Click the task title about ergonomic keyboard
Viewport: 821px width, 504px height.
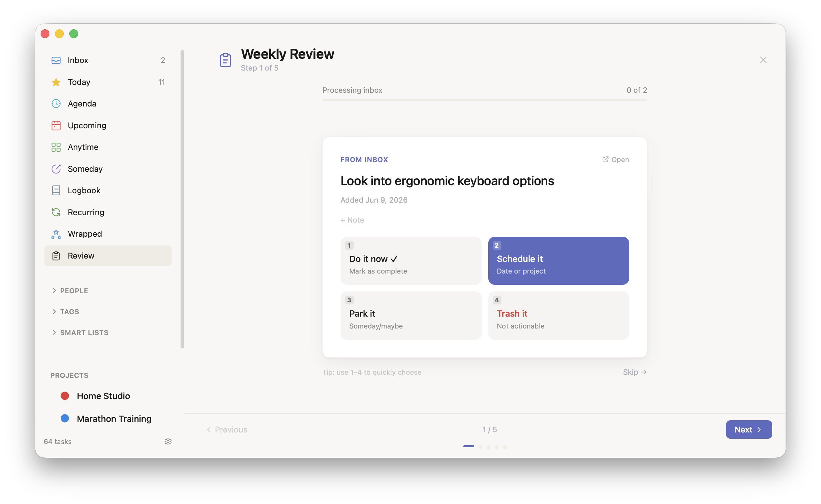pos(447,181)
